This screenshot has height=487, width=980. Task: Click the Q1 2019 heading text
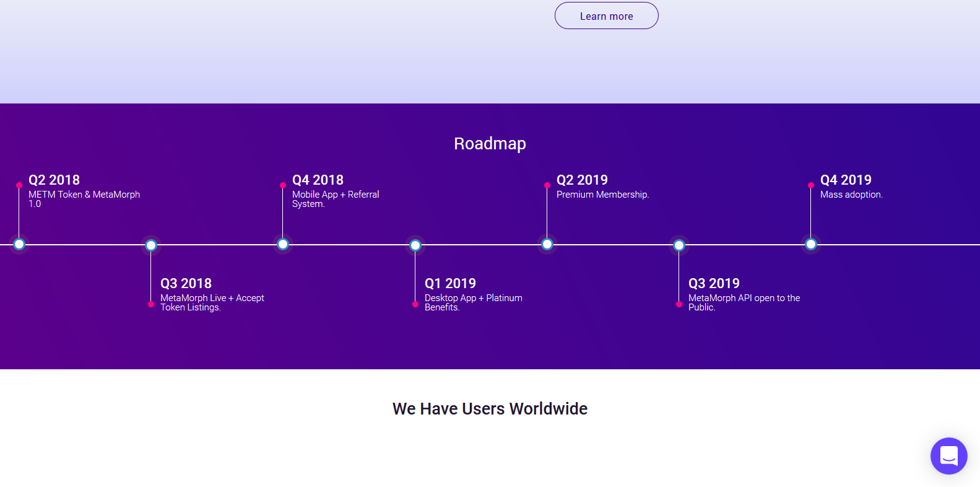450,283
